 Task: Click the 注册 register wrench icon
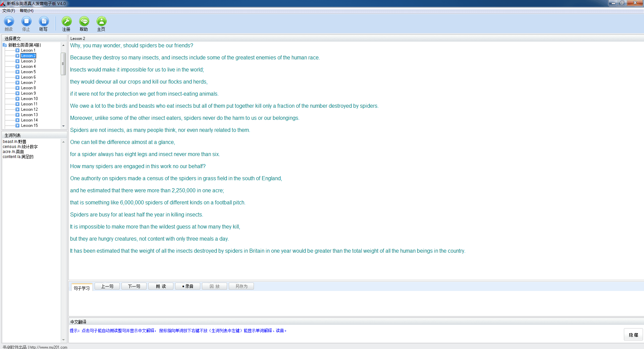point(66,22)
